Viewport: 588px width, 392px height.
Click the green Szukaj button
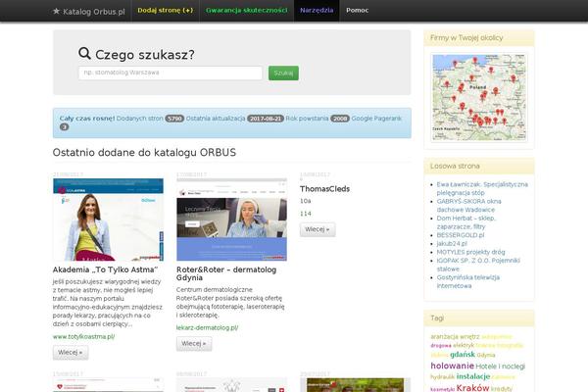pyautogui.click(x=283, y=73)
